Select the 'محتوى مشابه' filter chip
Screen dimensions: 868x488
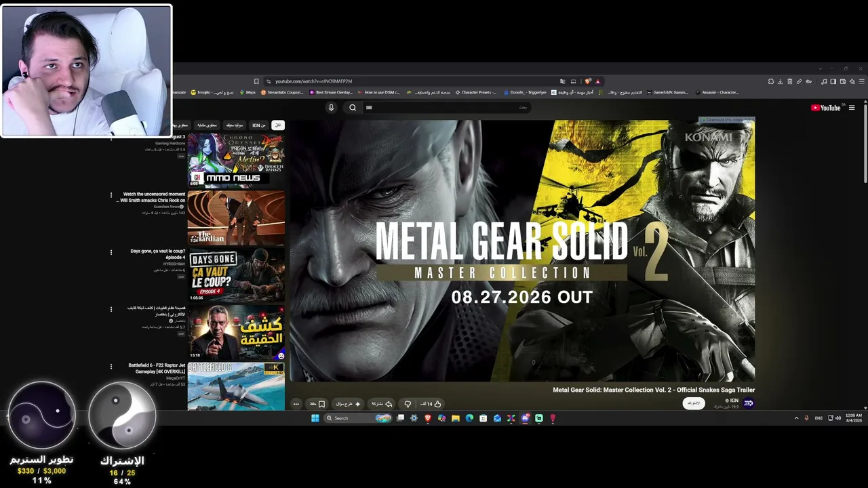tap(208, 125)
